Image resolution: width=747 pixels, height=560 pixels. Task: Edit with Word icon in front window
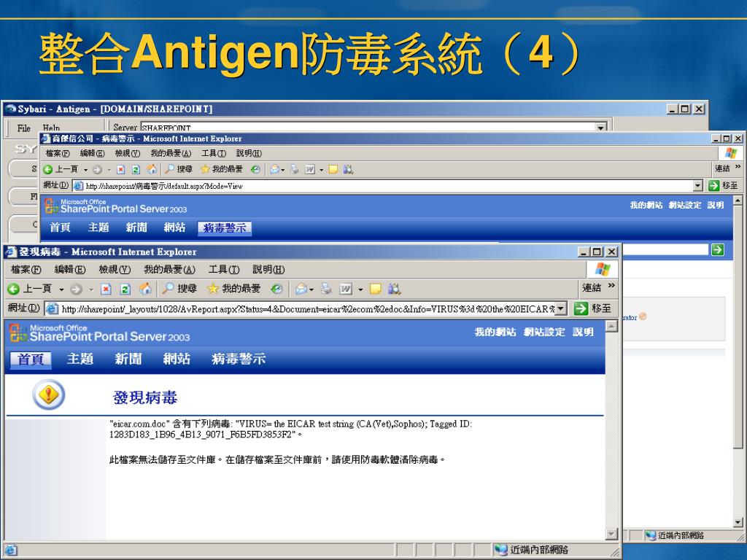[346, 289]
